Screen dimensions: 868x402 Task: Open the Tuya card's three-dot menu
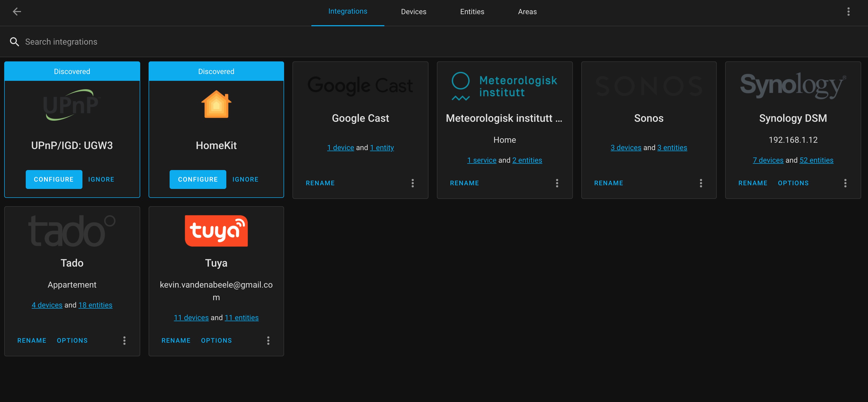pyautogui.click(x=269, y=341)
